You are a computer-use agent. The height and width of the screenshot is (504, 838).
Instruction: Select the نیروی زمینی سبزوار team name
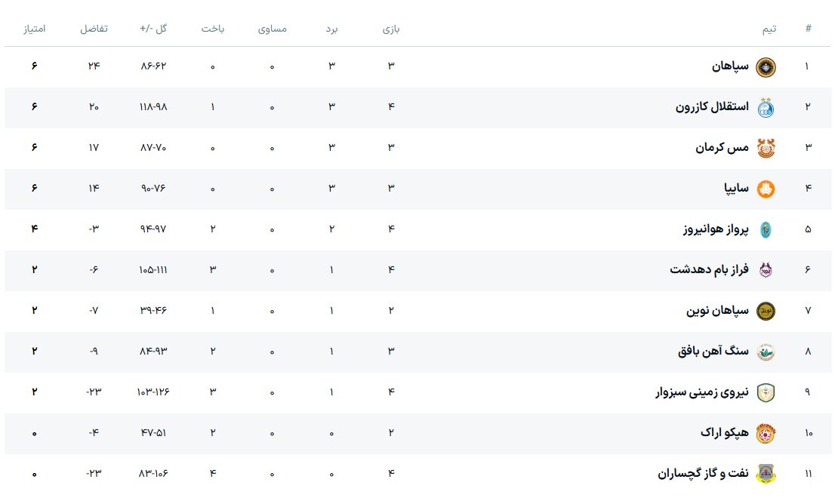point(701,392)
